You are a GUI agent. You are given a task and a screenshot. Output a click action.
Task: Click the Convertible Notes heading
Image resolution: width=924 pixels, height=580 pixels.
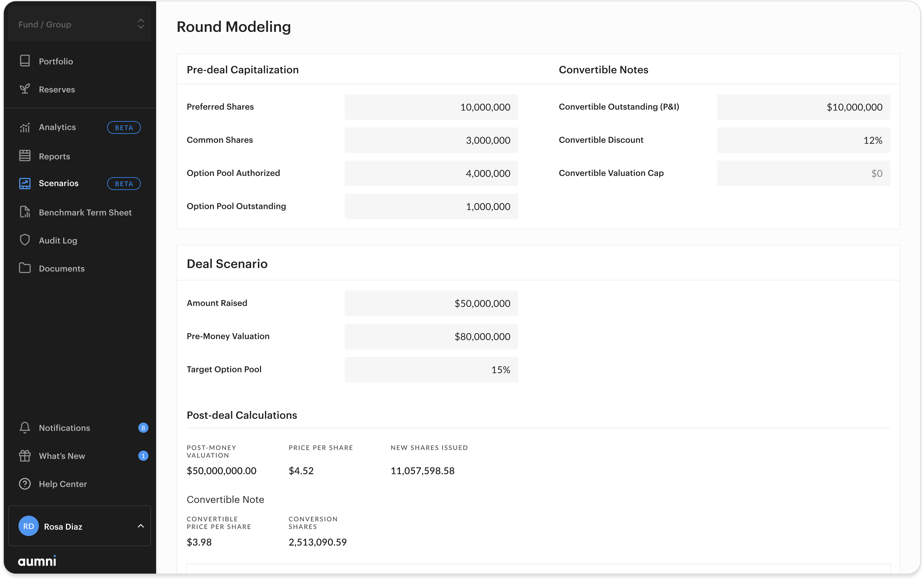(603, 70)
